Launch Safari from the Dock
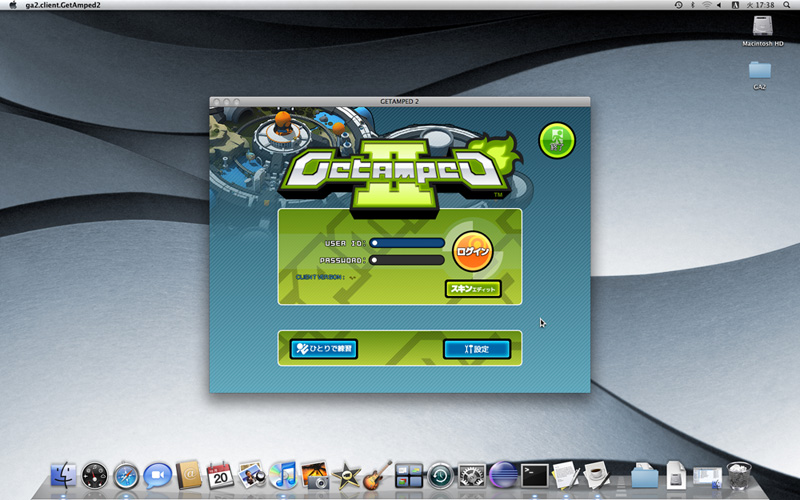The height and width of the screenshot is (500, 800). (x=126, y=476)
